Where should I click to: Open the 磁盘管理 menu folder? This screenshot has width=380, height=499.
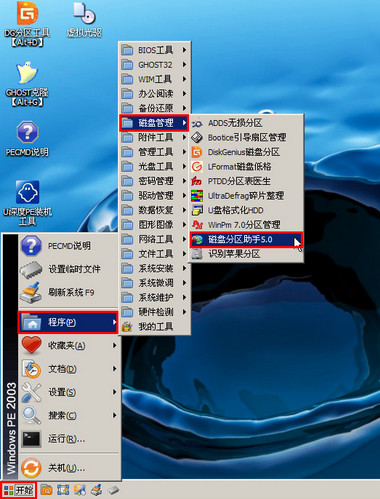[x=154, y=123]
